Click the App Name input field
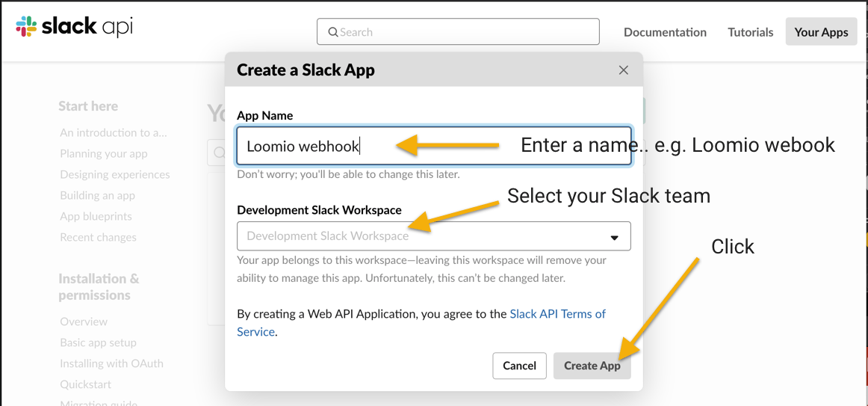The image size is (868, 406). coord(433,147)
